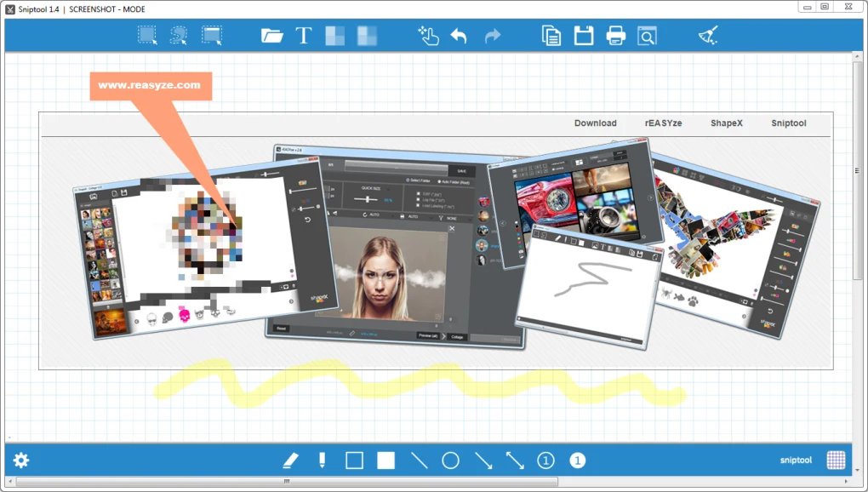Click the Download link
This screenshot has width=868, height=492.
(595, 123)
